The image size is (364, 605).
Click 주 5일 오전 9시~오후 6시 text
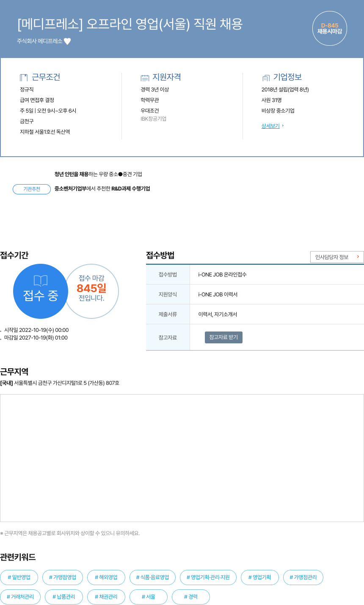[48, 111]
